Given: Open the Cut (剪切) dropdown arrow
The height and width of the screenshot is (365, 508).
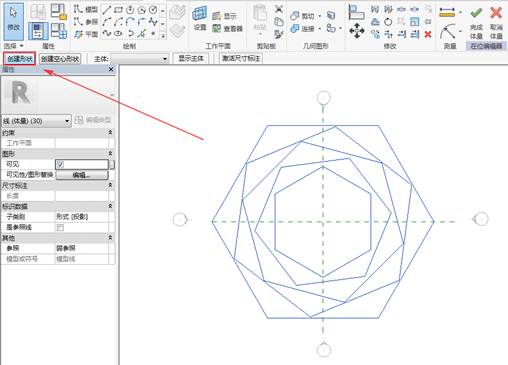Looking at the screenshot, I should 320,16.
